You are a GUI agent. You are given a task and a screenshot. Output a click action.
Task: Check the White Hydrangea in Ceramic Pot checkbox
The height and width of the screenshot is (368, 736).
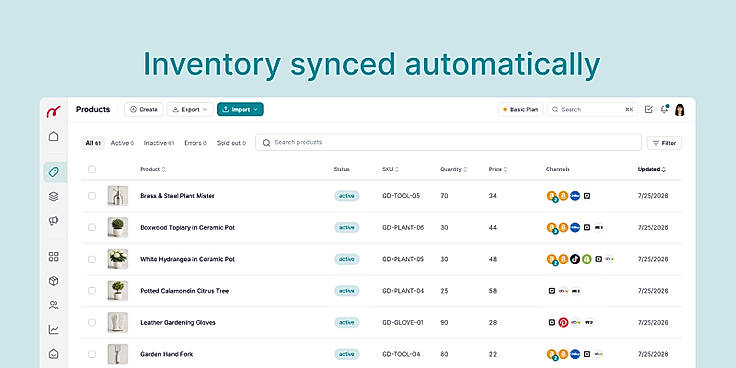[x=92, y=259]
